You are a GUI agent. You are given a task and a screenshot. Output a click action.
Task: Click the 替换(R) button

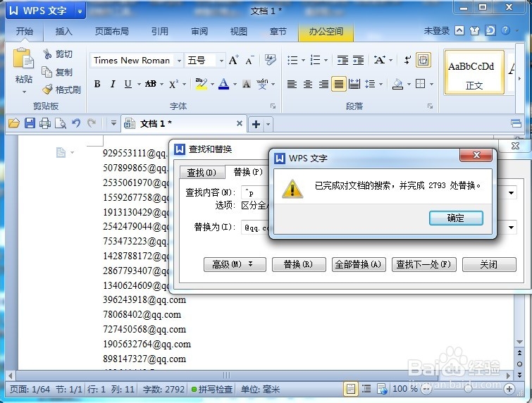[299, 264]
